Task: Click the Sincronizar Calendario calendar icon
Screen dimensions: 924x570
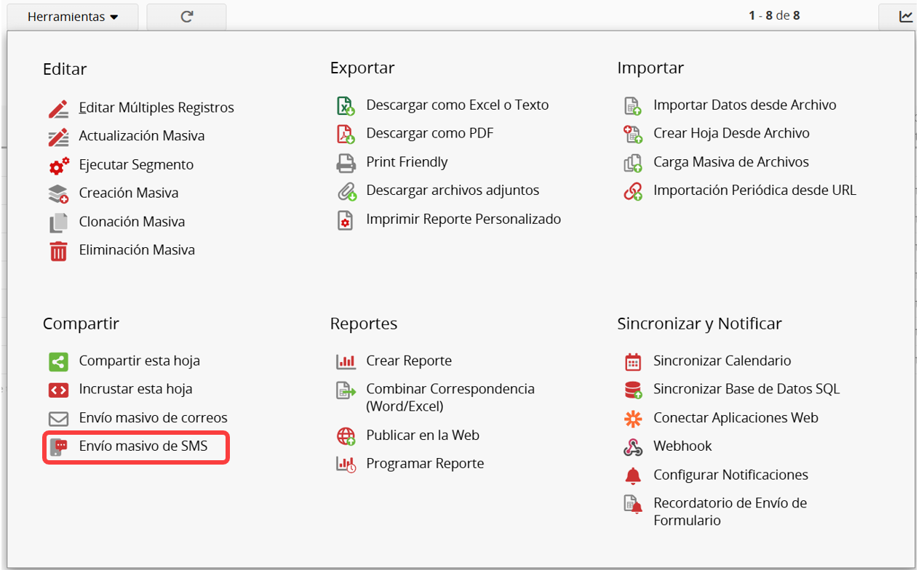Action: pos(633,361)
